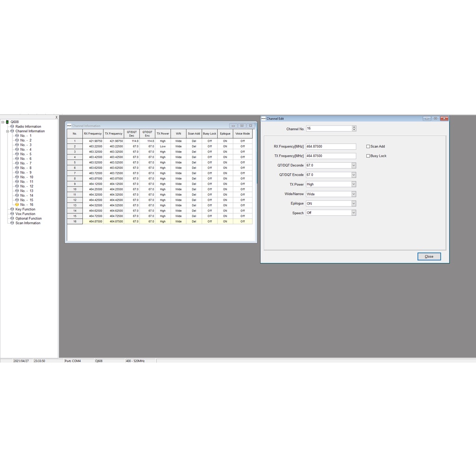Select row 1 header in channel table
The image size is (476, 476).
(75, 141)
